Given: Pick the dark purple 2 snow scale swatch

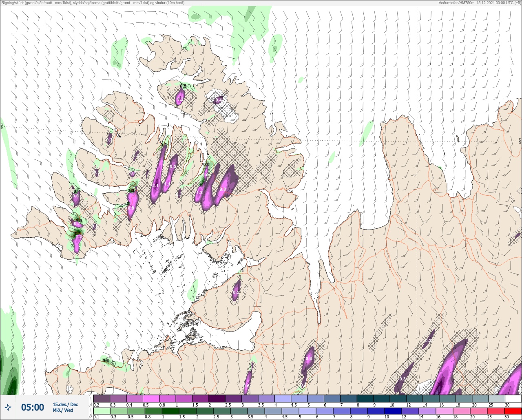Looking at the screenshot, I should (x=217, y=398).
